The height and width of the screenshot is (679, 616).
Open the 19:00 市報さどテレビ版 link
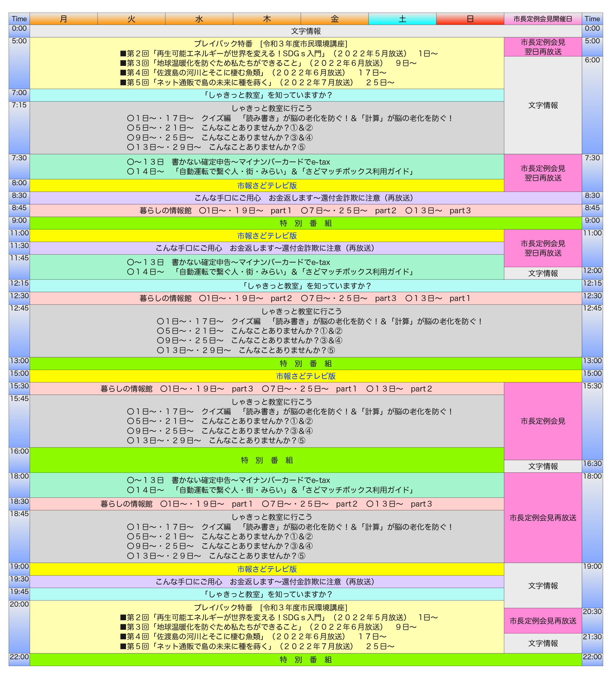coord(266,569)
